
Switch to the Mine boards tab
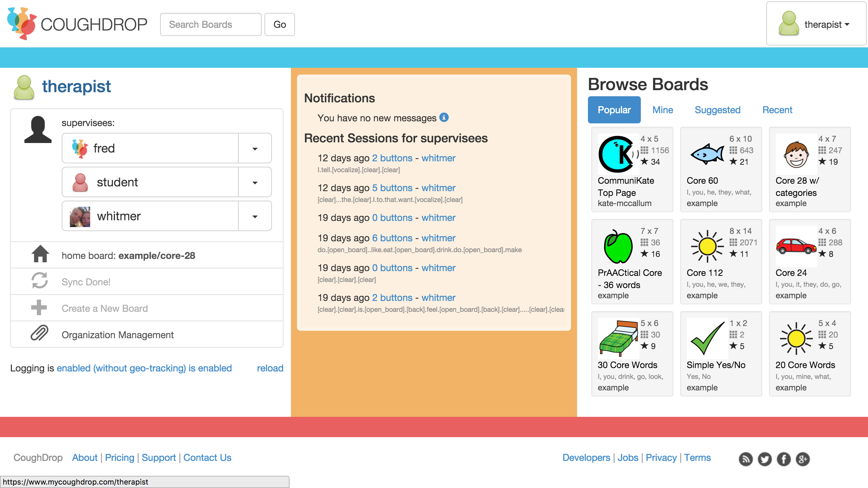[663, 110]
